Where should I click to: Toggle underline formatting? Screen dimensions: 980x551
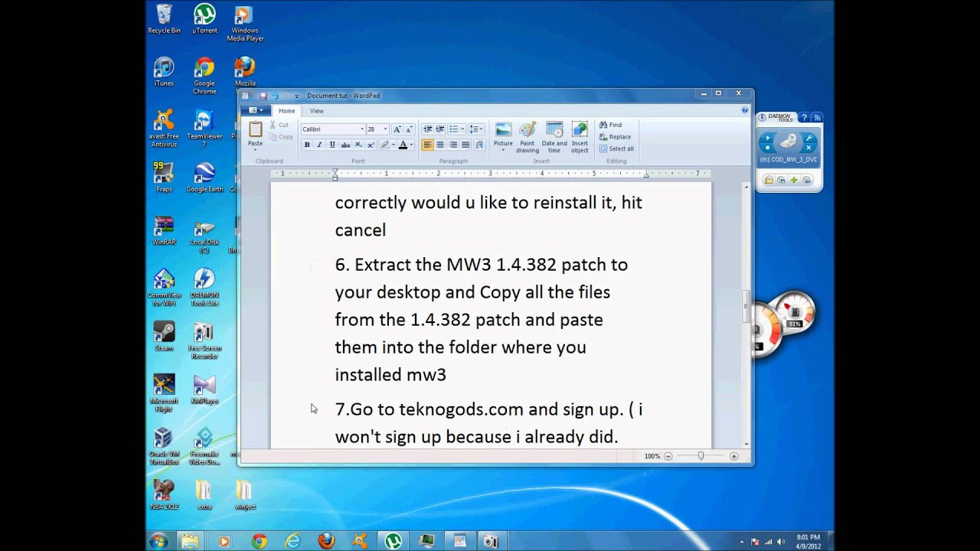(x=332, y=145)
